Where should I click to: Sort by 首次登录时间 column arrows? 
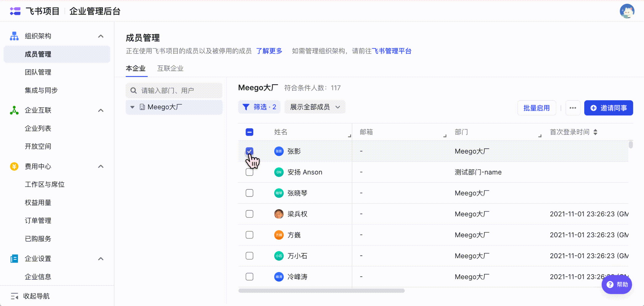[595, 132]
